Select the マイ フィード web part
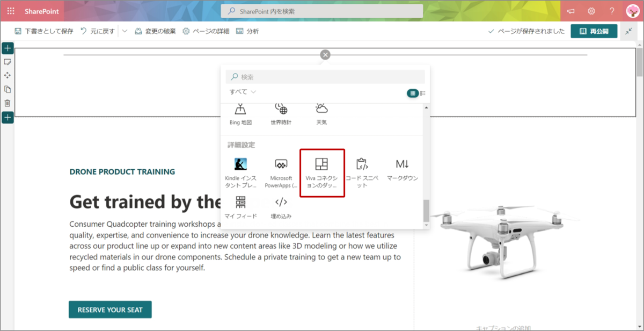 [x=240, y=208]
